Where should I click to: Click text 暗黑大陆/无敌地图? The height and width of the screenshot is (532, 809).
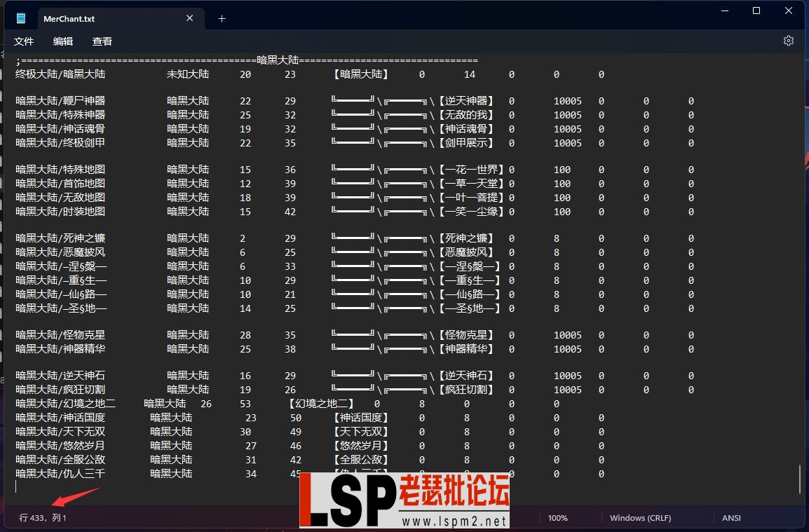[60, 197]
